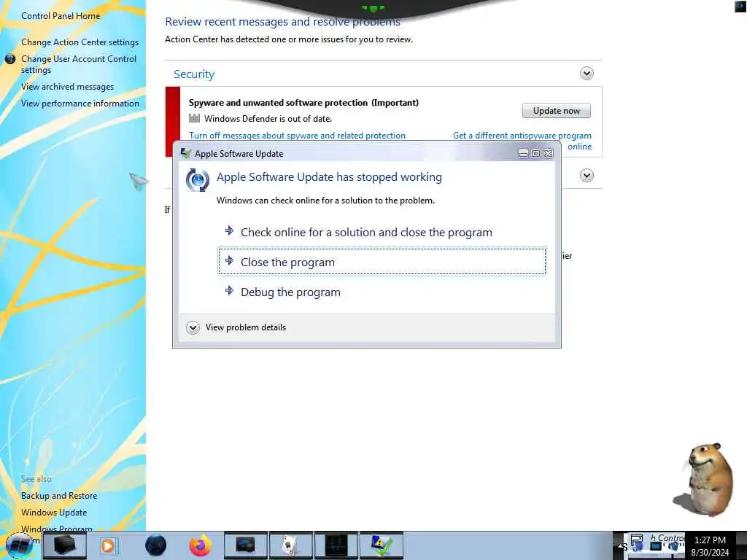The width and height of the screenshot is (747, 560).
Task: Open View archived messages link
Action: click(x=67, y=87)
